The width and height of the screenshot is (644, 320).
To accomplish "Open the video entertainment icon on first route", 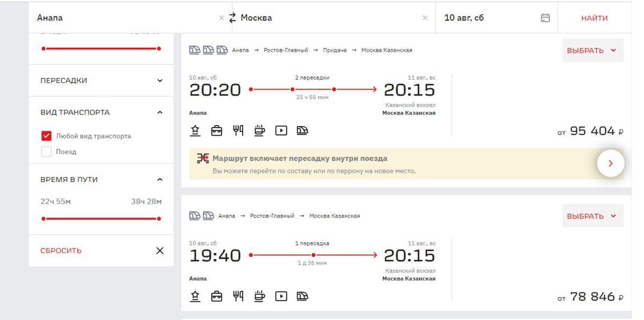I will pyautogui.click(x=281, y=130).
